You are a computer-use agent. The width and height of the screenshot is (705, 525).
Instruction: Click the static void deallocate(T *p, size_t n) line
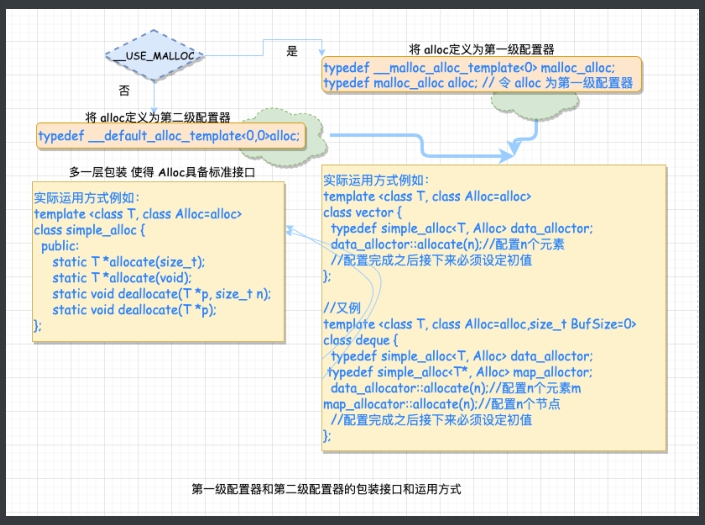161,294
